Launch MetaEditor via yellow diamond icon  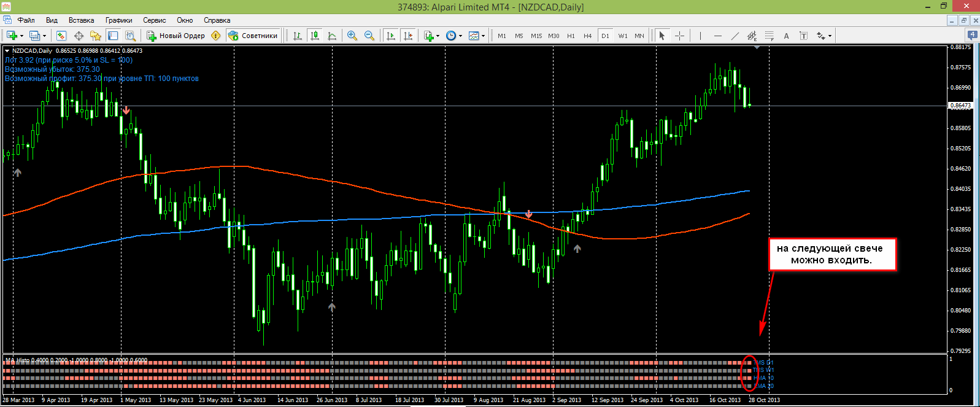coord(215,36)
